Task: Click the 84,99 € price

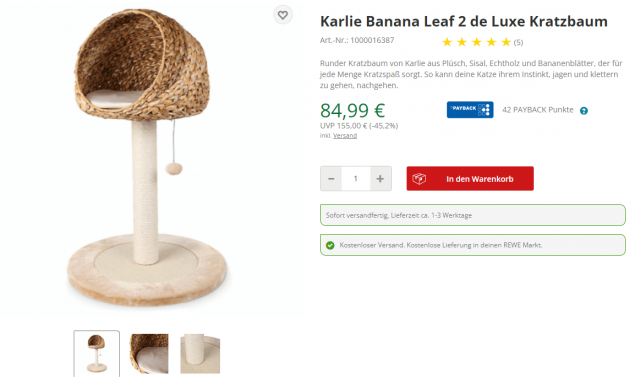Action: tap(352, 110)
